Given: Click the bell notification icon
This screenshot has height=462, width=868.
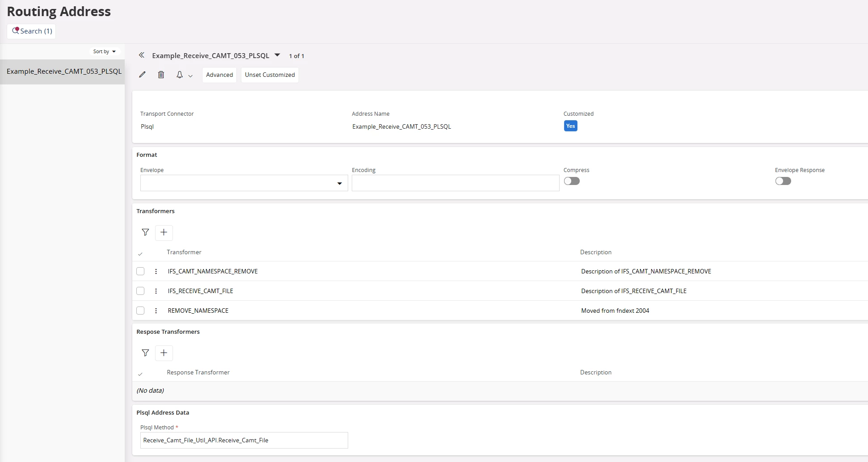Looking at the screenshot, I should (x=180, y=75).
